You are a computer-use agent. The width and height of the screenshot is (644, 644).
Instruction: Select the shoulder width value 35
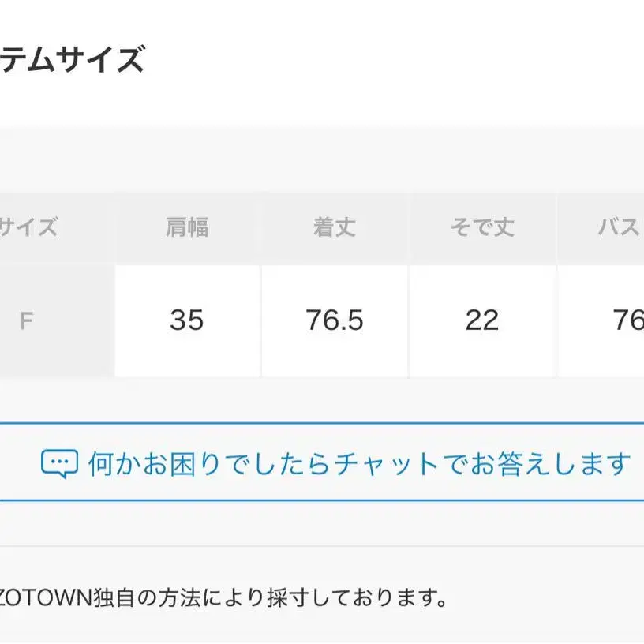pos(187,320)
